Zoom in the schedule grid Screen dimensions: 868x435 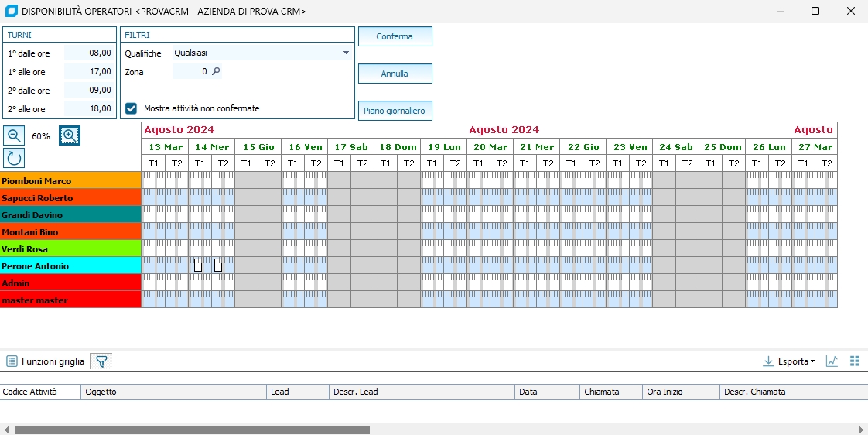click(70, 135)
